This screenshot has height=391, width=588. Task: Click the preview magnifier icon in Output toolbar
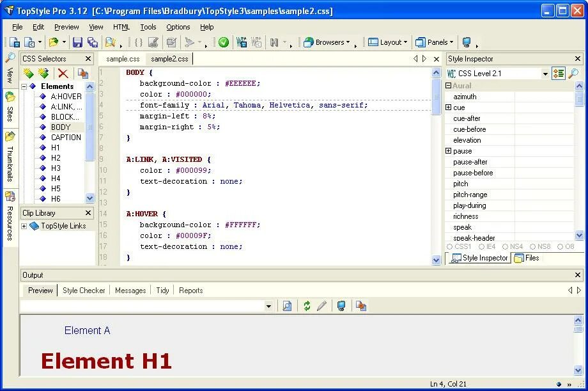pyautogui.click(x=287, y=306)
